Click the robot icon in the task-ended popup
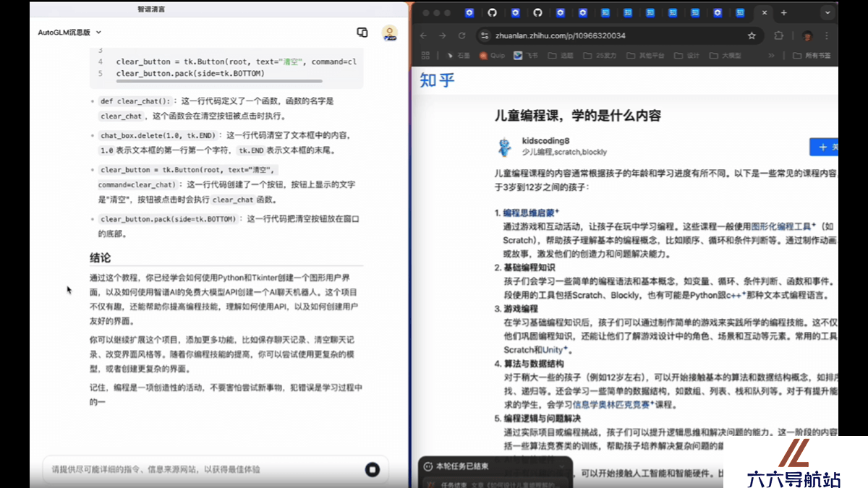Screen dimensions: 868x488 427,466
